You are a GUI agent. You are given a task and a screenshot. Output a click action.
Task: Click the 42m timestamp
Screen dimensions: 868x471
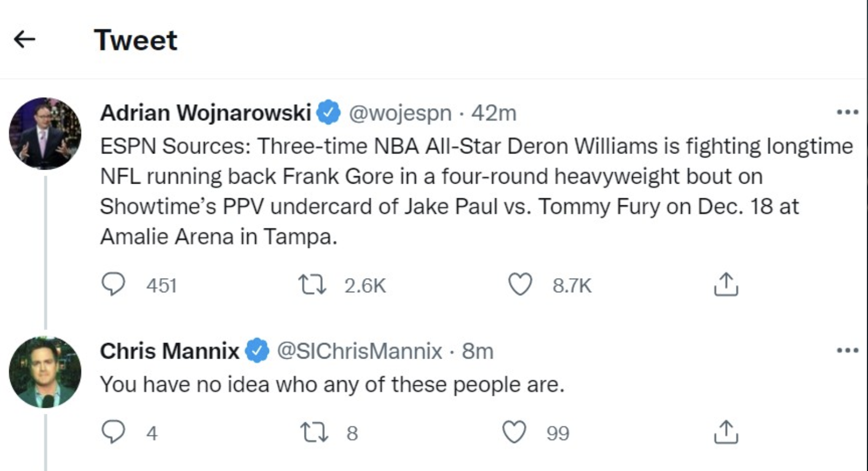pyautogui.click(x=494, y=113)
